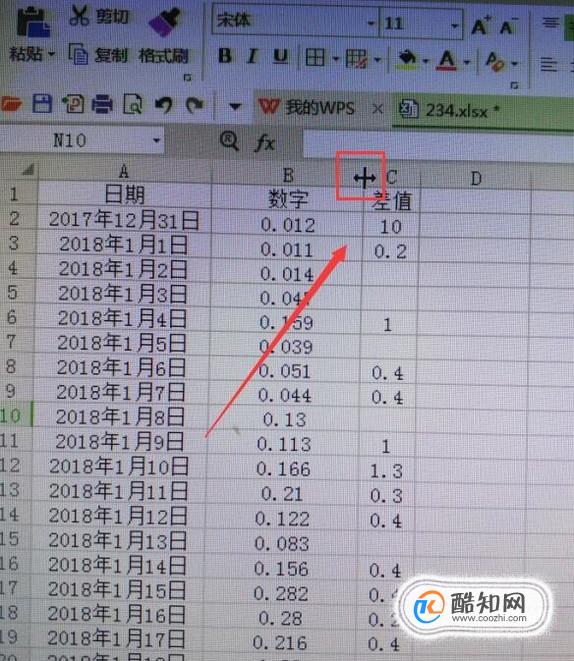Click the Cut (剪切) scissors icon

(x=79, y=15)
